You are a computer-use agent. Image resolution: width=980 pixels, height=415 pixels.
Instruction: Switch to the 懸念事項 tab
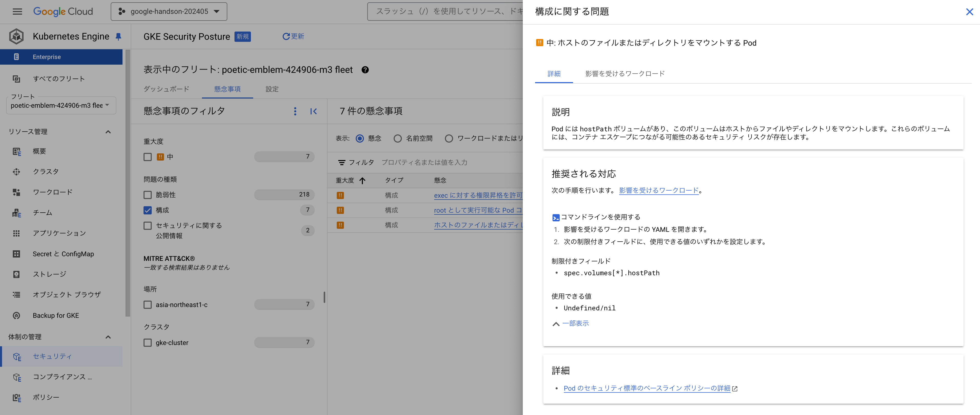[227, 89]
